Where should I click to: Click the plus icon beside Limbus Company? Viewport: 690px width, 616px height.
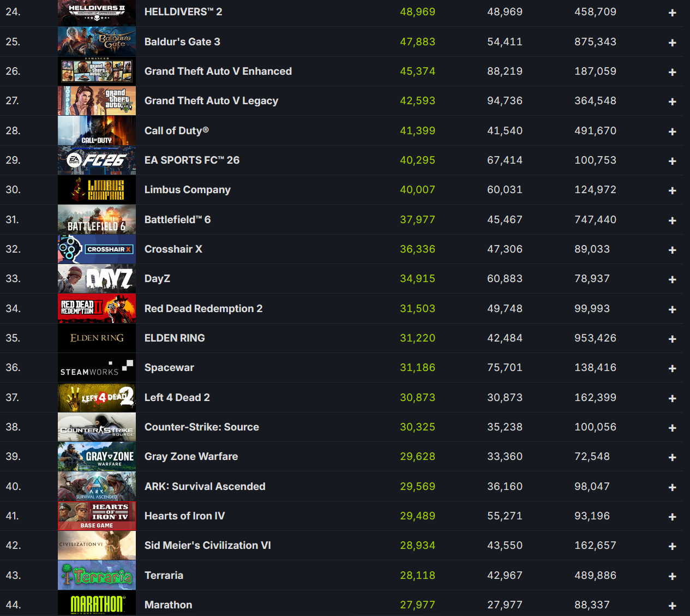coord(672,190)
